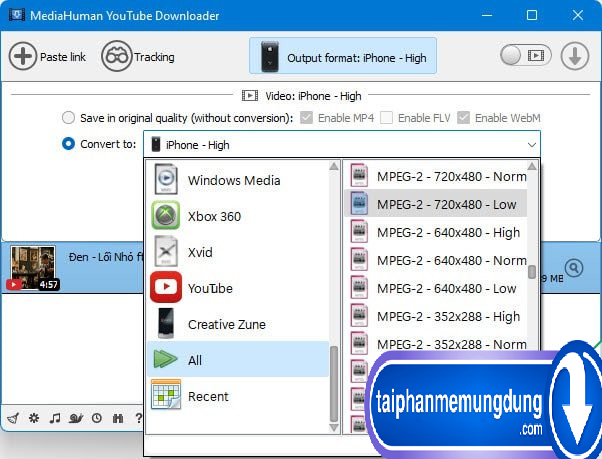
Task: Toggle the Enable WebM checkbox
Action: tap(463, 118)
